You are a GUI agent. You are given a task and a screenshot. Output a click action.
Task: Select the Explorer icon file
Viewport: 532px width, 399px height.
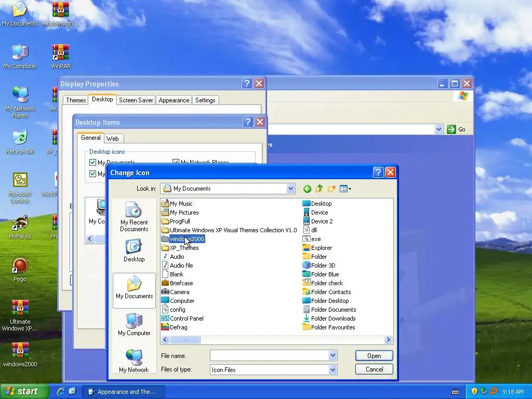(x=317, y=248)
